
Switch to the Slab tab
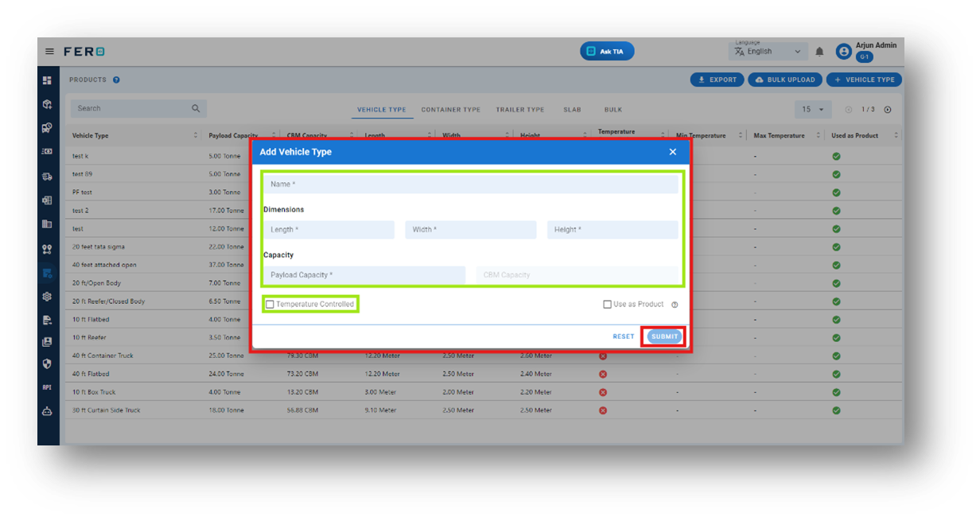point(572,110)
